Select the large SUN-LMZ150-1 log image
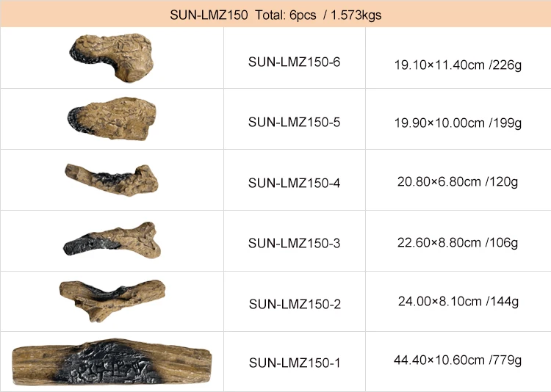 112,361
